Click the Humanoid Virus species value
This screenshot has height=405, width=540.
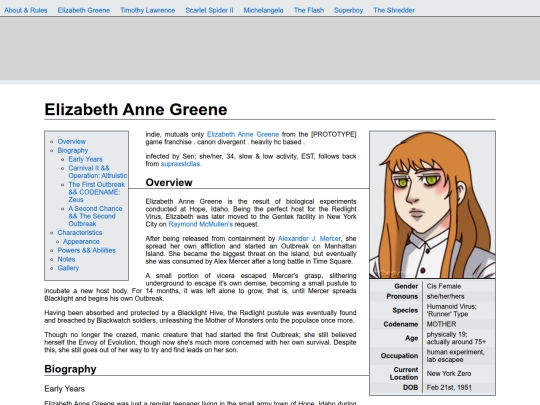point(451,310)
